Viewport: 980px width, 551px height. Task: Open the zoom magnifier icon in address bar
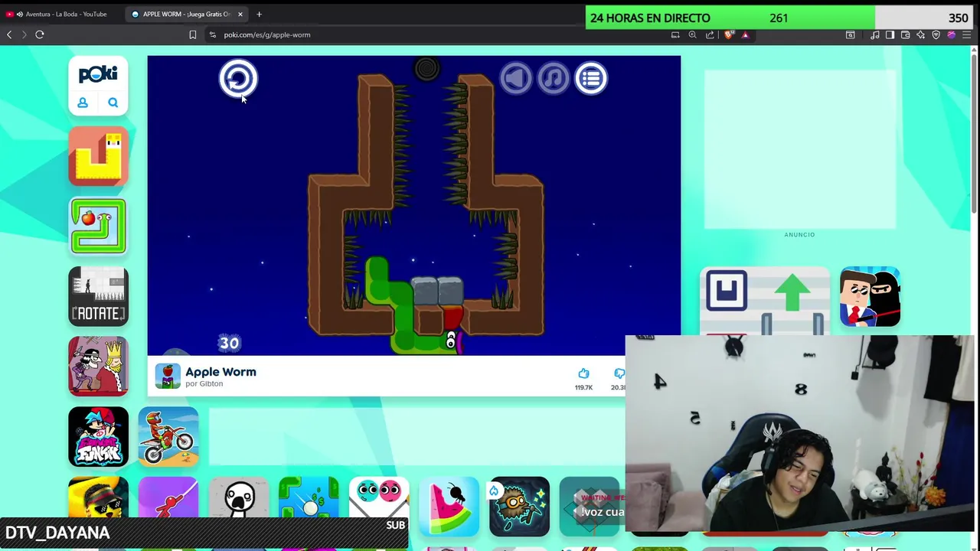click(x=692, y=34)
